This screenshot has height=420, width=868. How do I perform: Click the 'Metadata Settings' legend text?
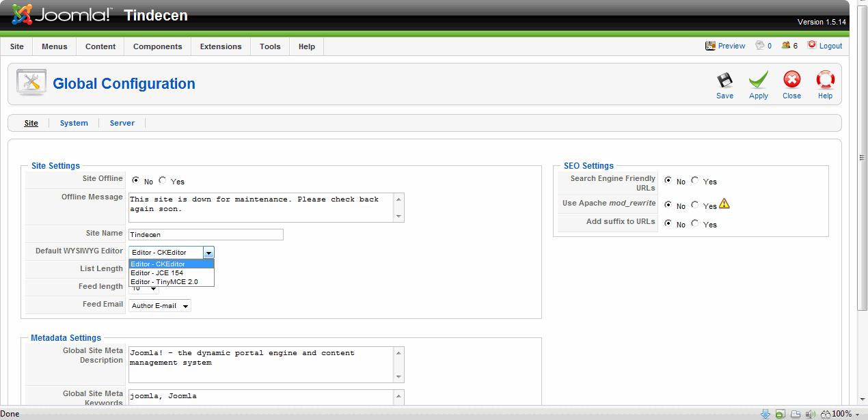[66, 337]
